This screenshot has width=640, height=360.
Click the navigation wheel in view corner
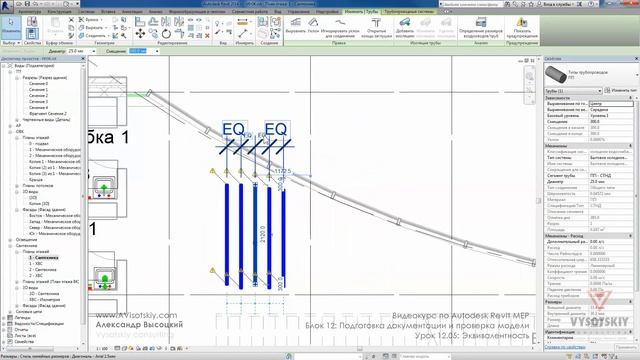point(530,76)
